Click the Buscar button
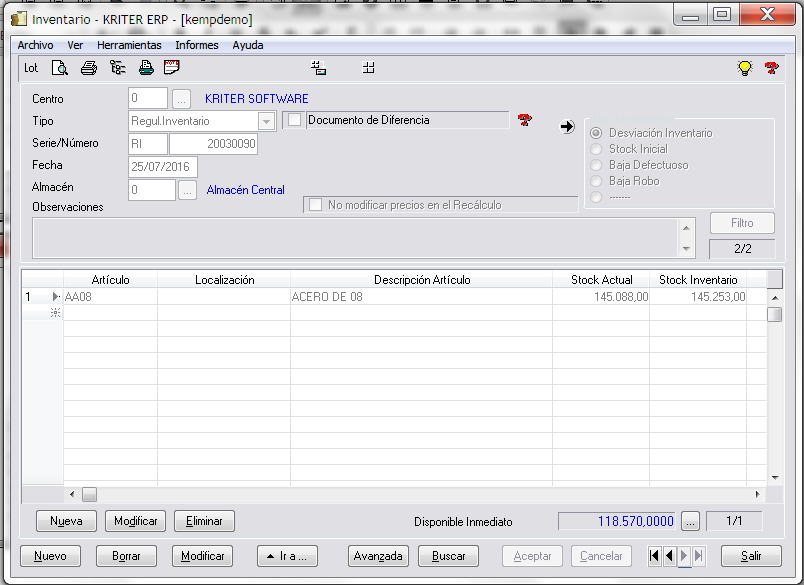This screenshot has width=804, height=585. point(448,556)
